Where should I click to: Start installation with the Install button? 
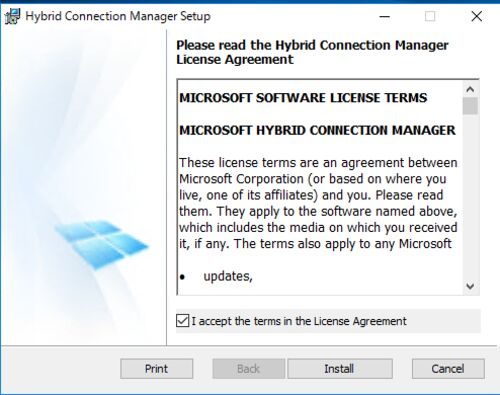[x=340, y=369]
